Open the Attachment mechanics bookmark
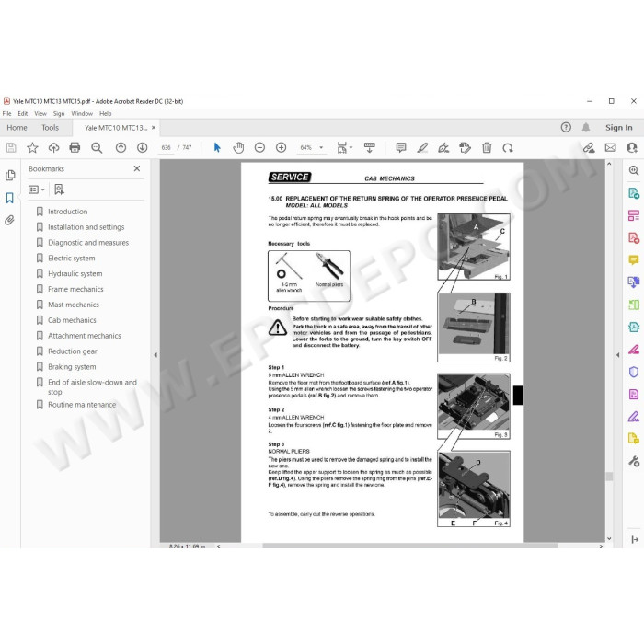 pyautogui.click(x=85, y=336)
